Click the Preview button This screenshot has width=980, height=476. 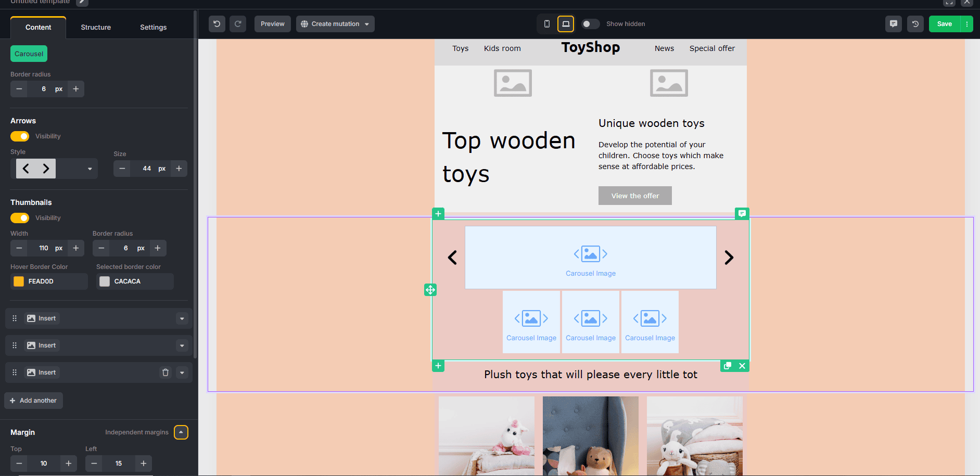pyautogui.click(x=273, y=24)
